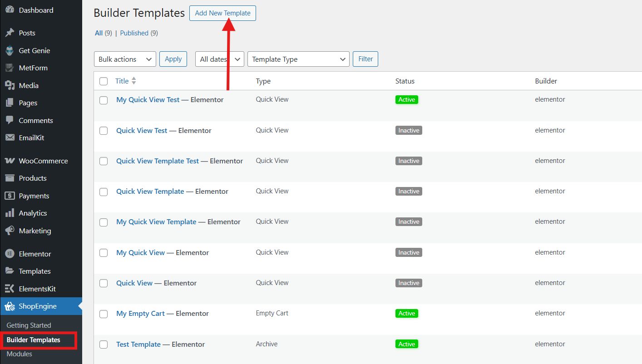Sort the table by Title column
This screenshot has width=642, height=364.
coord(122,81)
